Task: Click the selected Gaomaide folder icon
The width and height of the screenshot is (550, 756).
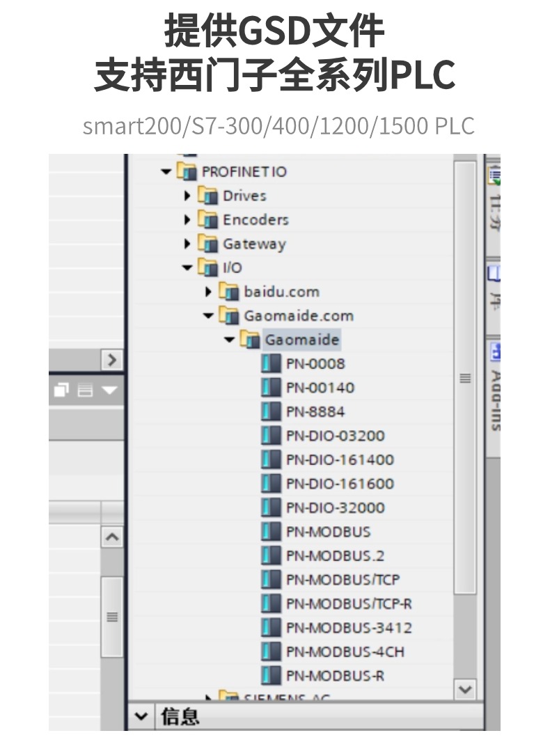Action: click(250, 340)
